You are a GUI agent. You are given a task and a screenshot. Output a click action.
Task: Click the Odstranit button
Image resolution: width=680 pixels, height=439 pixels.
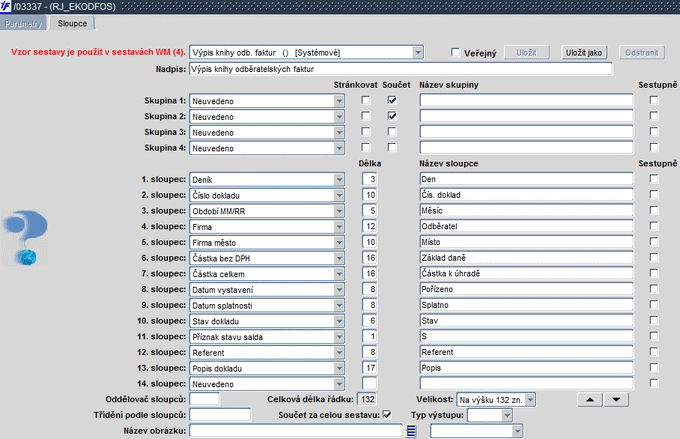[641, 52]
